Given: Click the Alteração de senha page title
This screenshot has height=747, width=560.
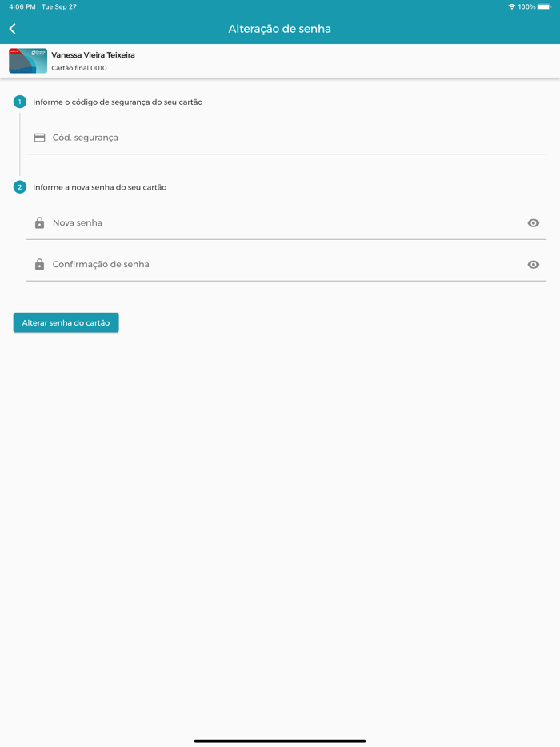Looking at the screenshot, I should [x=280, y=29].
